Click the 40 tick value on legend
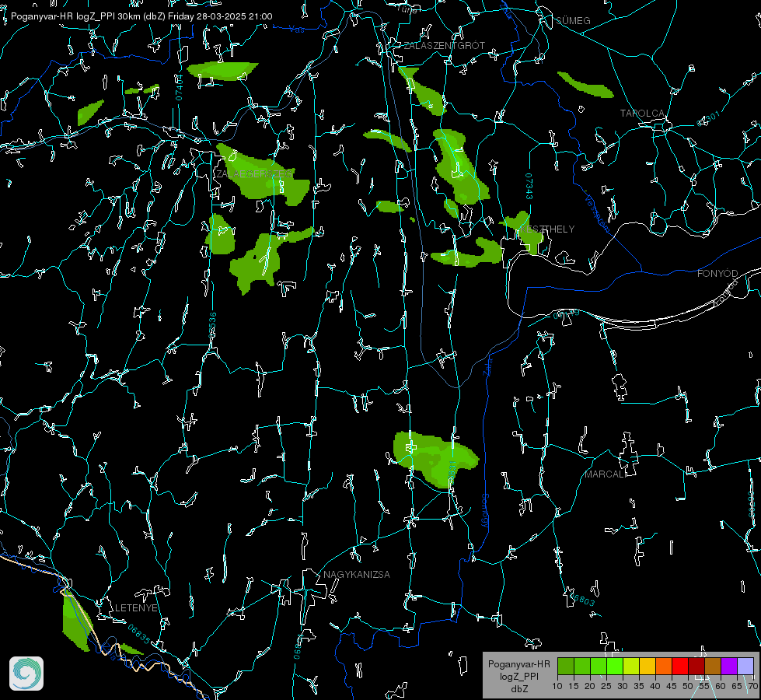This screenshot has width=761, height=700. [x=655, y=687]
